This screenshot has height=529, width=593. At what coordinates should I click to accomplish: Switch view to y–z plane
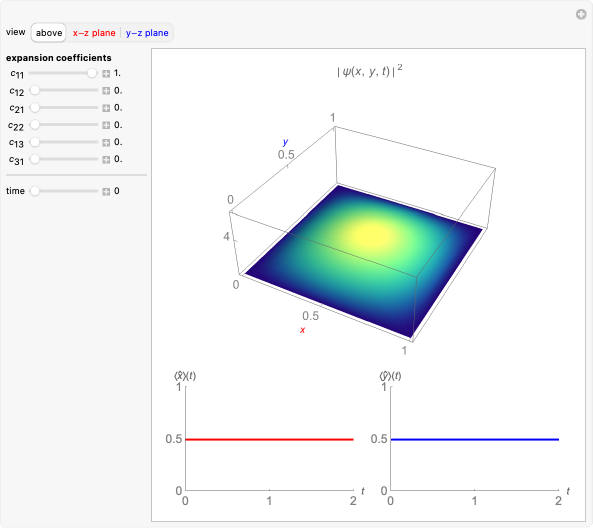(x=147, y=33)
